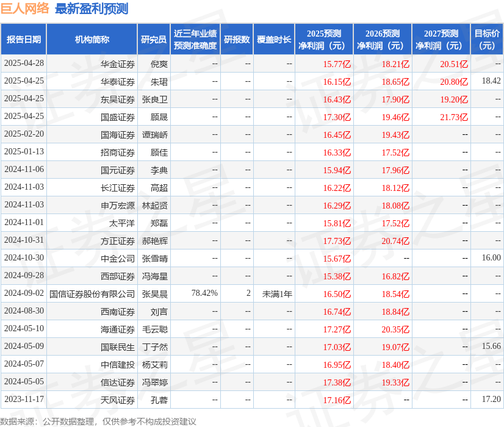Click the 研报数 column header

coord(237,39)
